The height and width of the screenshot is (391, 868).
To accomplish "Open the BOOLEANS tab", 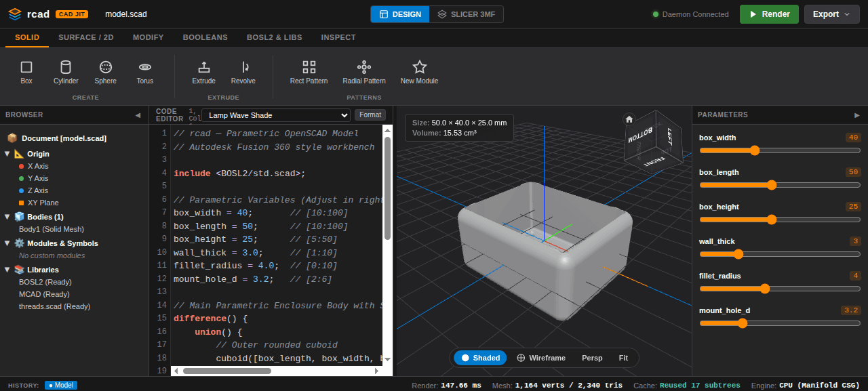I will (205, 38).
